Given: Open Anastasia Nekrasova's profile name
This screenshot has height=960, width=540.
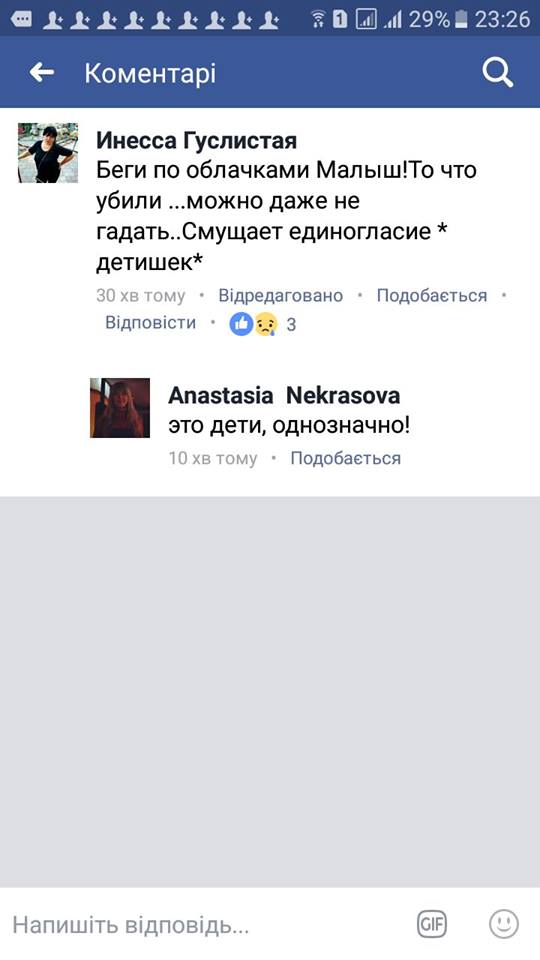Looking at the screenshot, I should 284,396.
